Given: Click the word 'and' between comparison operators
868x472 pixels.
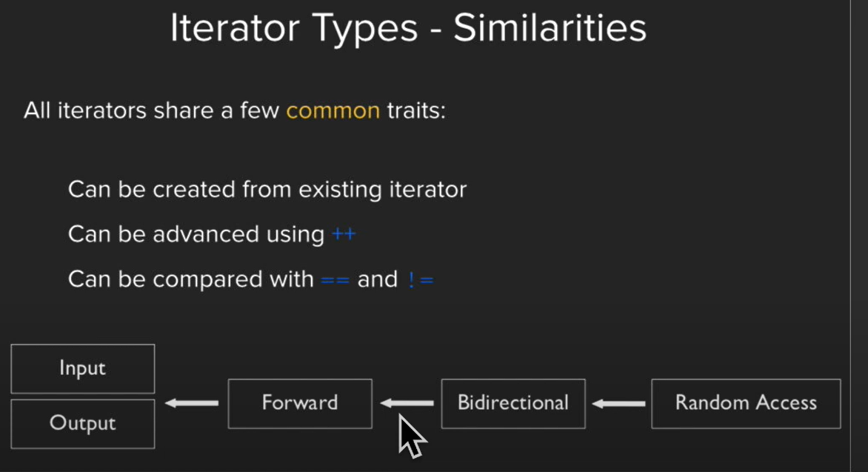Looking at the screenshot, I should coord(378,280).
